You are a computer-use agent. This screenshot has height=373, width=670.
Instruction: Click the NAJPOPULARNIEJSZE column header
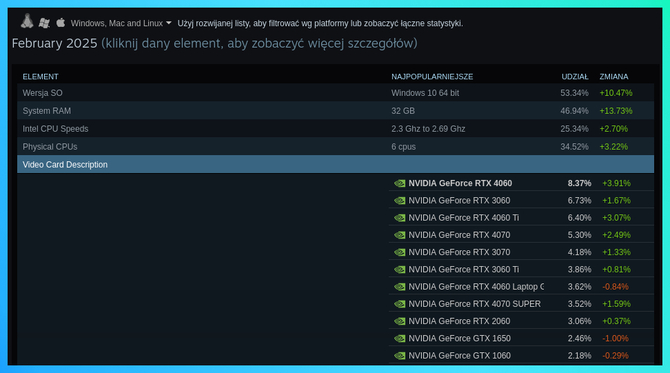(x=432, y=77)
